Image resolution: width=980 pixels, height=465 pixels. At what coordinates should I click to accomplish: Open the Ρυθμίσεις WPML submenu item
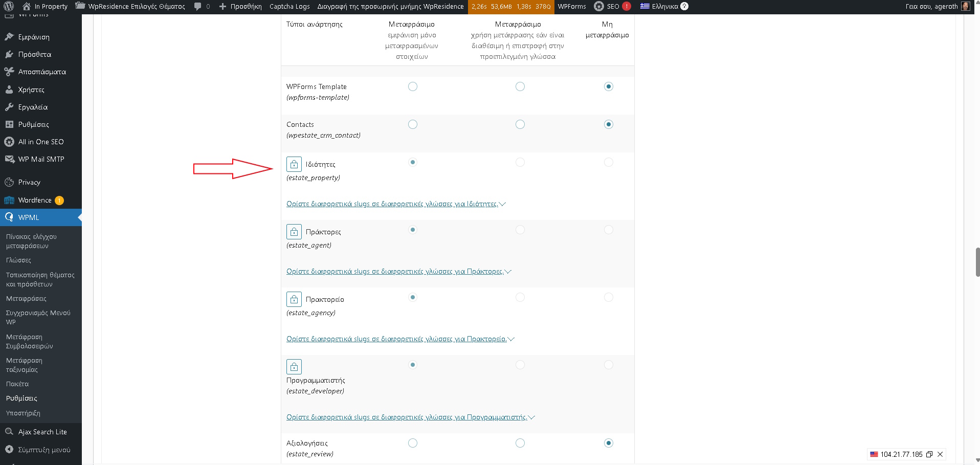click(x=21, y=398)
